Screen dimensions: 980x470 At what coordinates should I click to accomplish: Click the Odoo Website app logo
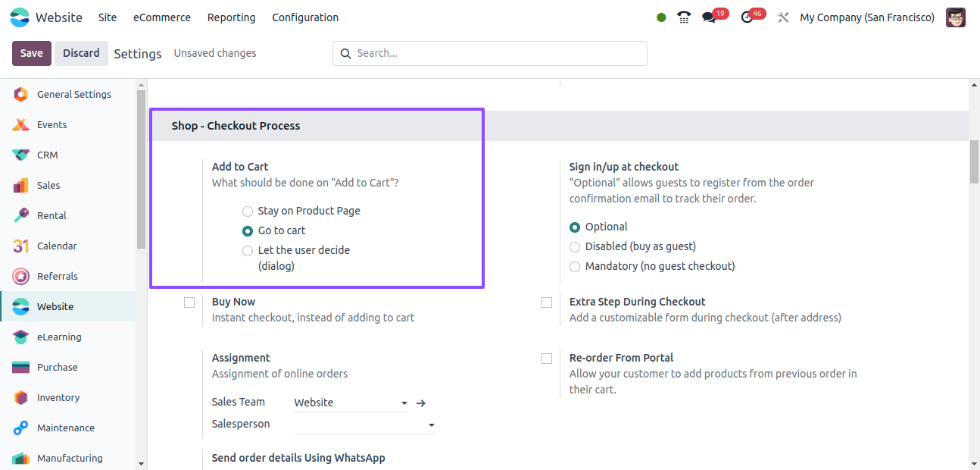click(x=20, y=17)
